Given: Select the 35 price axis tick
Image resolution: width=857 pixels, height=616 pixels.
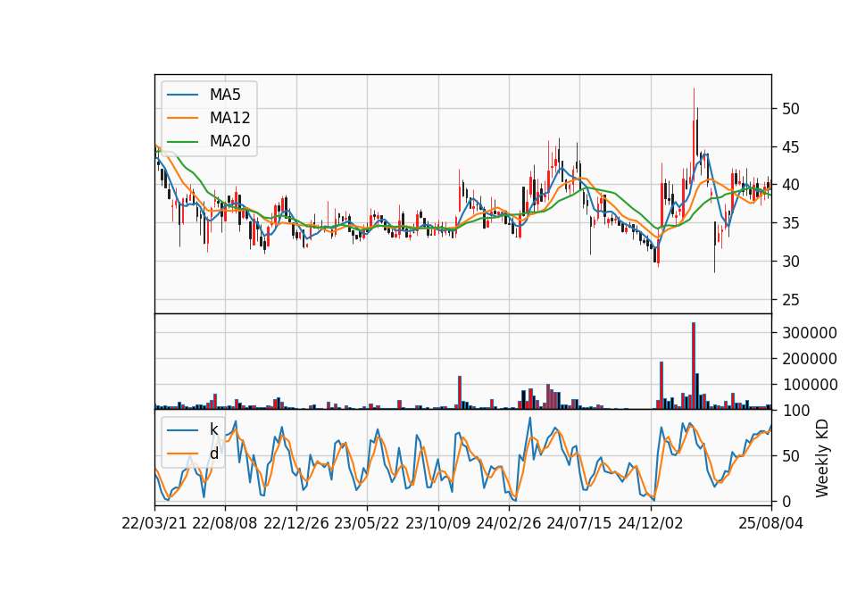Looking at the screenshot, I should click(x=790, y=223).
